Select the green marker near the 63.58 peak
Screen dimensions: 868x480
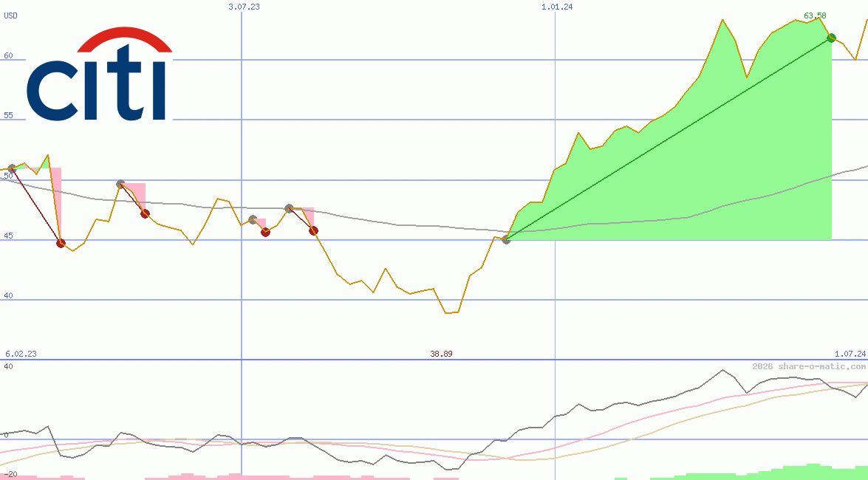(x=832, y=38)
